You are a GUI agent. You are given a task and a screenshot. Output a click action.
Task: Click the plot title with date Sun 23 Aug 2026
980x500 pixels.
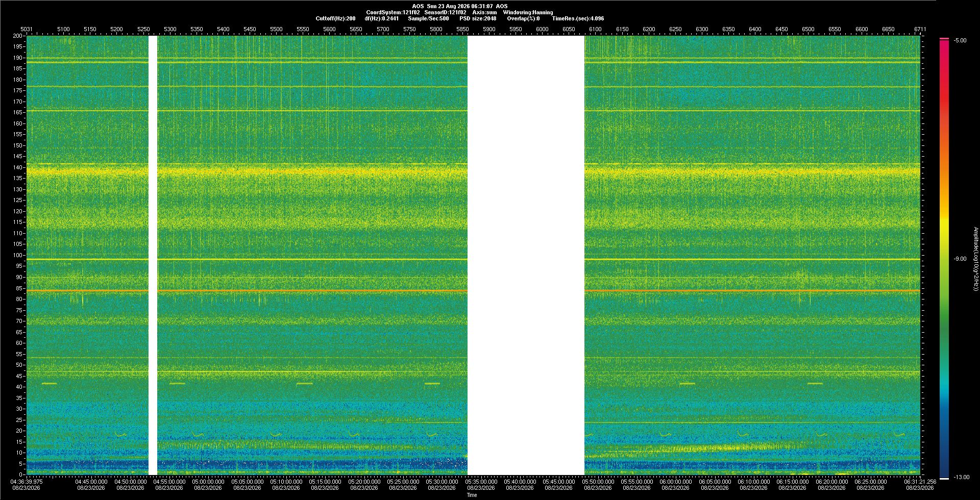click(460, 6)
